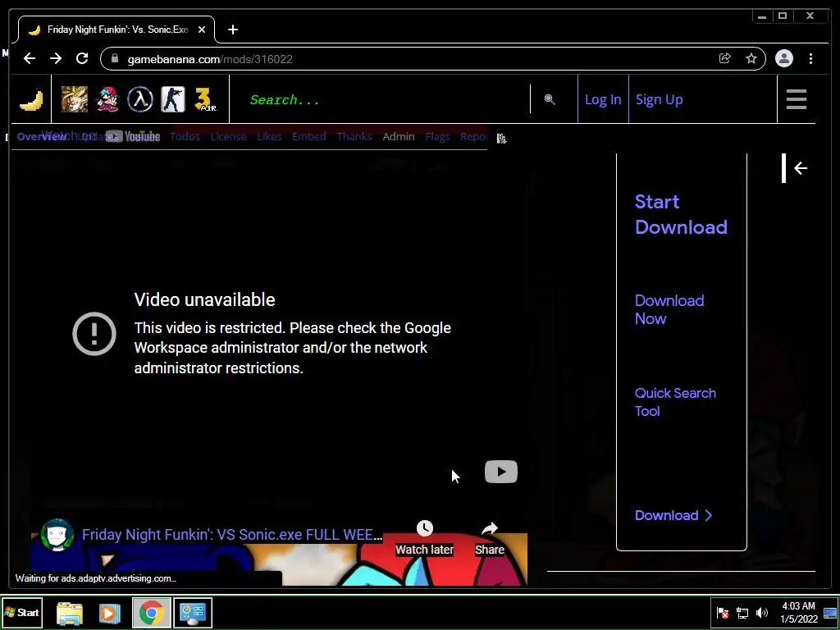Open the hamburger menu
This screenshot has height=630, width=840.
(796, 99)
